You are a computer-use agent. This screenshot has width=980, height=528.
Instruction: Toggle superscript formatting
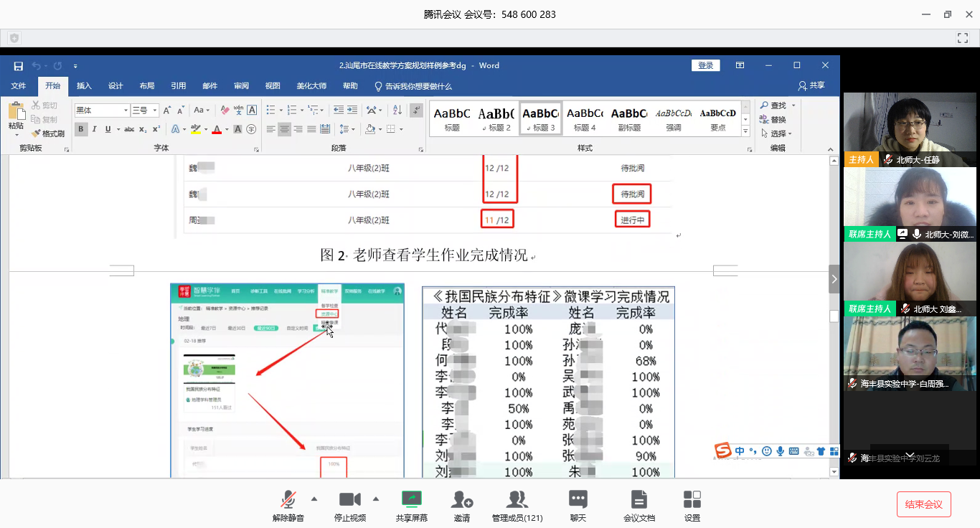(156, 129)
